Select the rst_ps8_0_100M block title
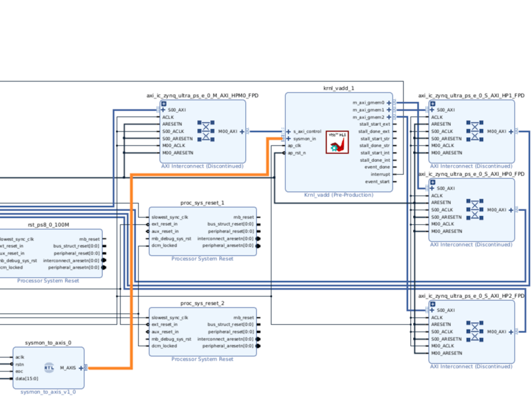Viewport: 532px width, 399px height. point(48,225)
